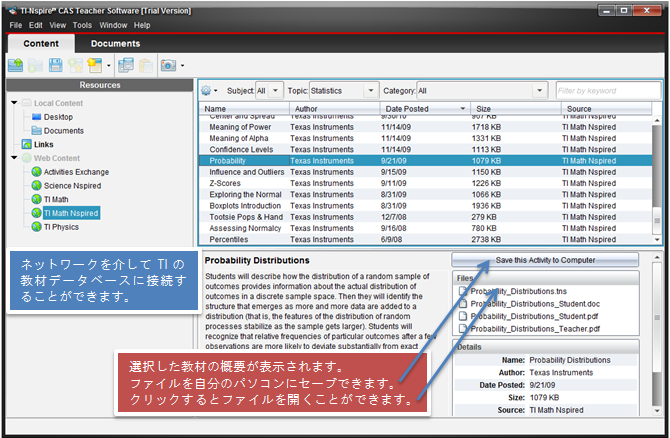Click the Activities Exchange globe icon
Viewport: 670px width, 438px height.
37,172
